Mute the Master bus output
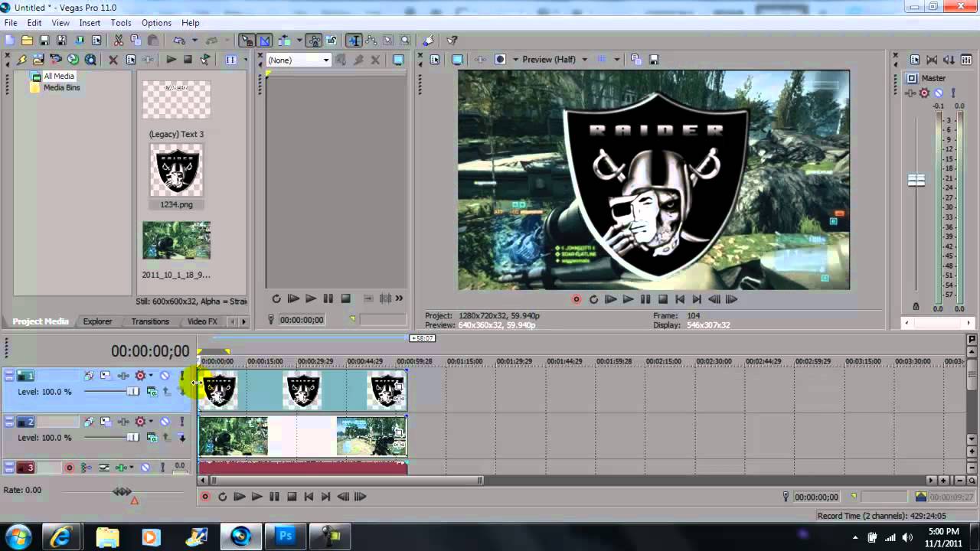The height and width of the screenshot is (551, 980). pos(939,93)
